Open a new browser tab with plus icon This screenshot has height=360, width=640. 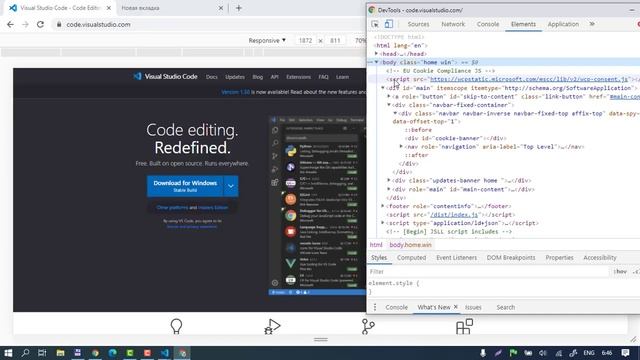tap(239, 8)
